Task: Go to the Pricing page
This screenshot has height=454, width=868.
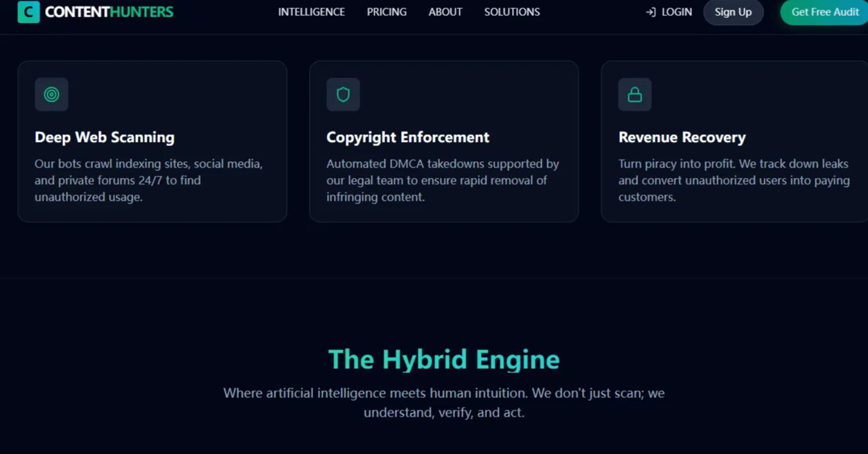Action: click(387, 12)
